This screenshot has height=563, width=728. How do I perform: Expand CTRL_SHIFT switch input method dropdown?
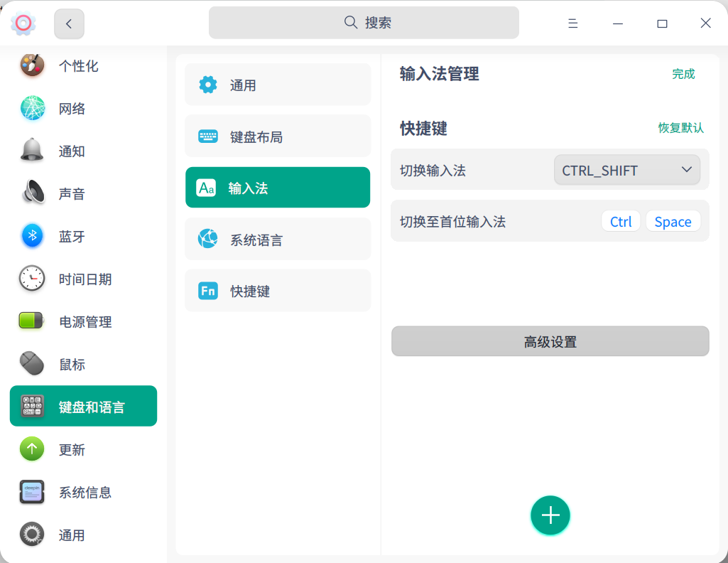(x=626, y=171)
